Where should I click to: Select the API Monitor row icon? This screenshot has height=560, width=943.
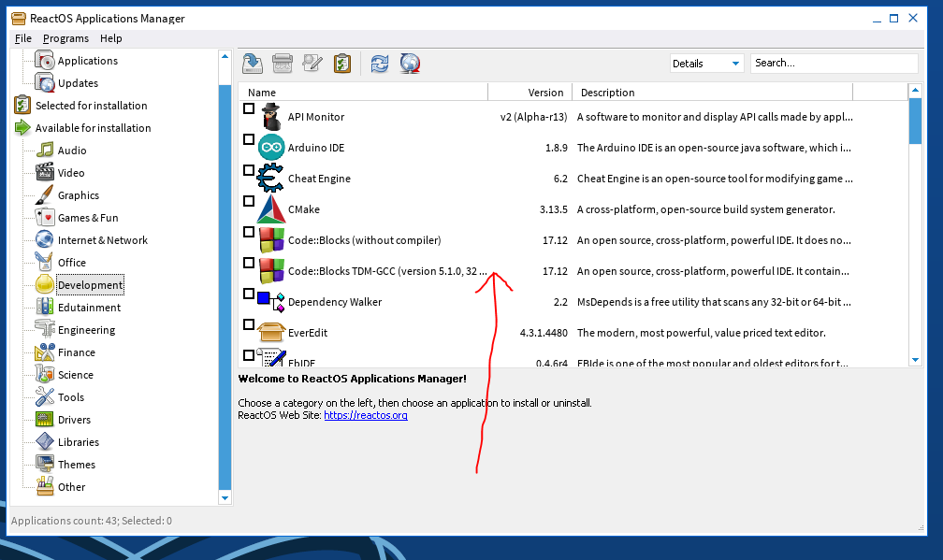click(271, 117)
